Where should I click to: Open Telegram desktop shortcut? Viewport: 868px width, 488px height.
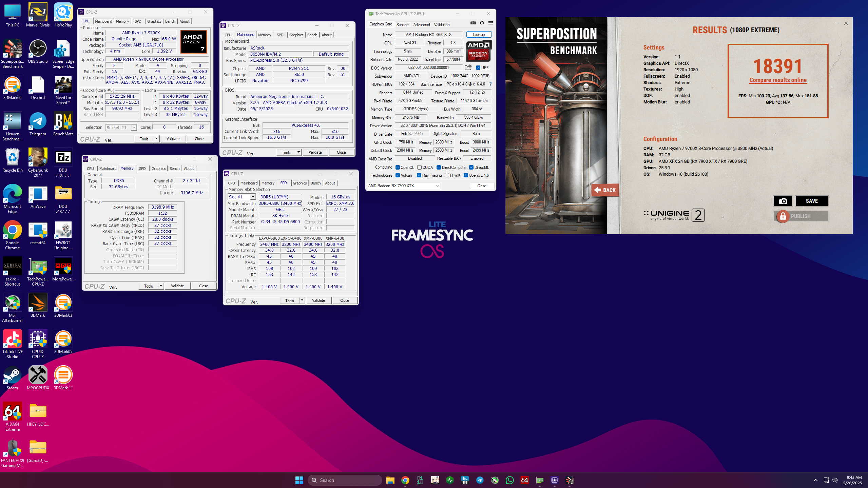(x=38, y=124)
